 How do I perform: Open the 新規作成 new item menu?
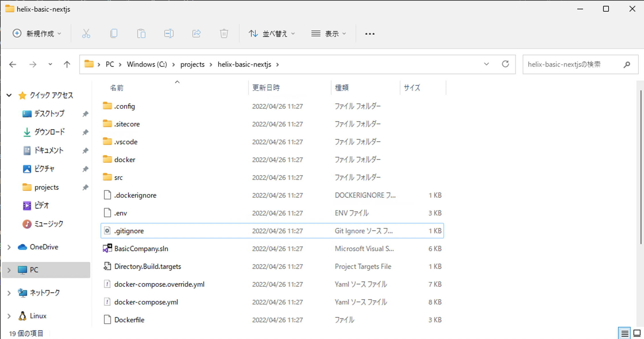point(37,34)
